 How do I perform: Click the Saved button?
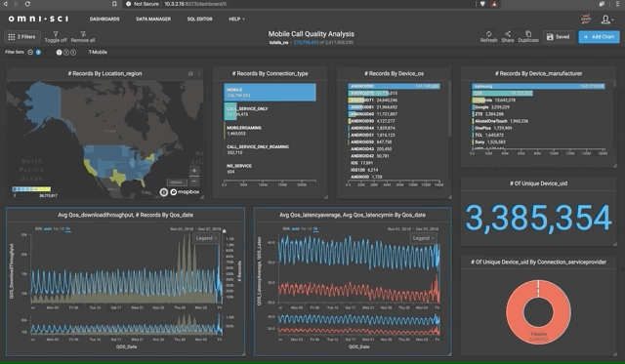[x=559, y=37]
